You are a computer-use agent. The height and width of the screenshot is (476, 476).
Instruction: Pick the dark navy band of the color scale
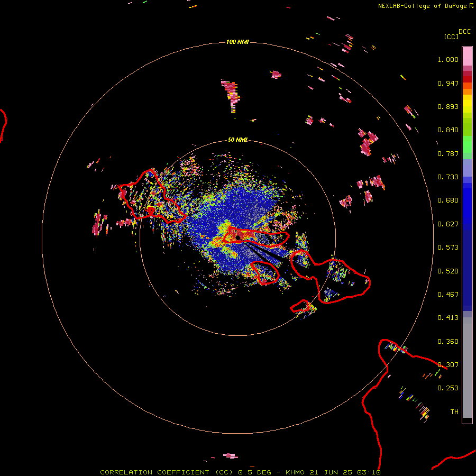tap(467, 270)
